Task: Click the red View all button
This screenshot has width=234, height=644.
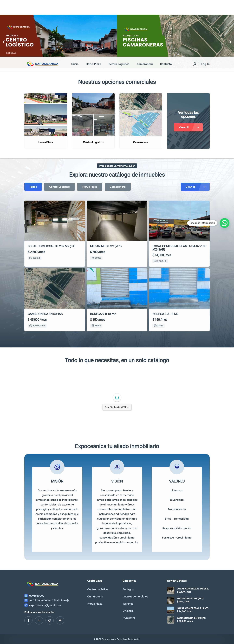Action: click(188, 127)
